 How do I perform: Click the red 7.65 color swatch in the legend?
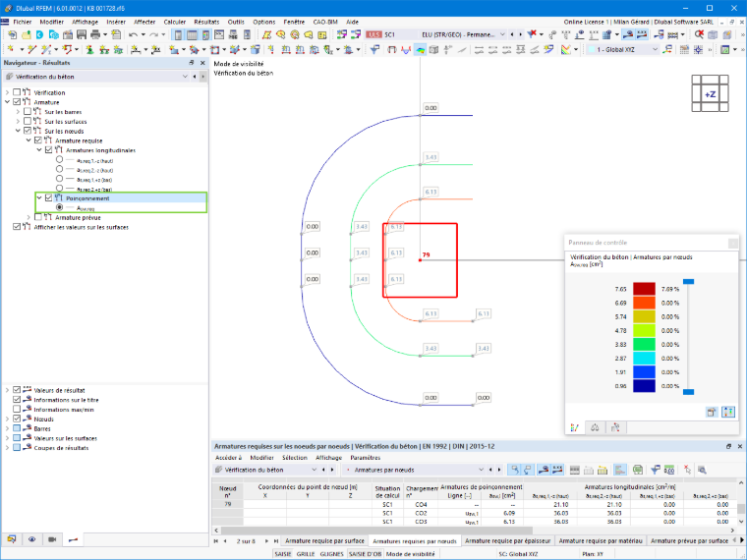(x=644, y=289)
